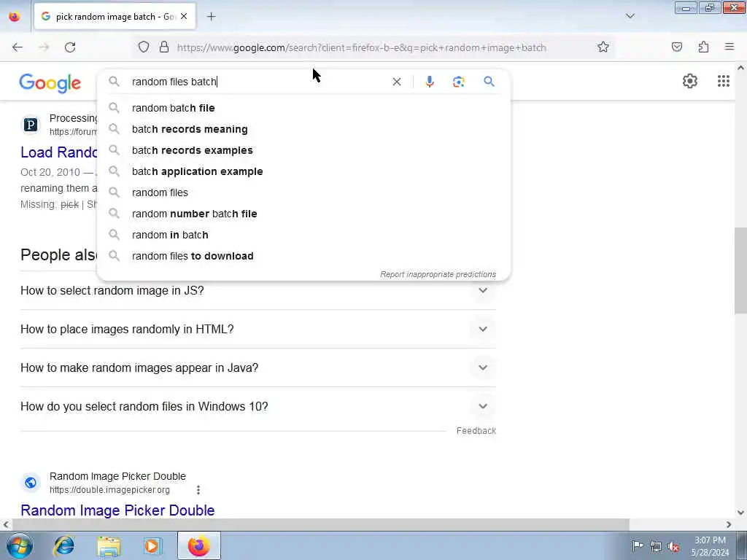This screenshot has width=747, height=560.
Task: Click the scroll down arrow on scrollbar
Action: tap(740, 513)
